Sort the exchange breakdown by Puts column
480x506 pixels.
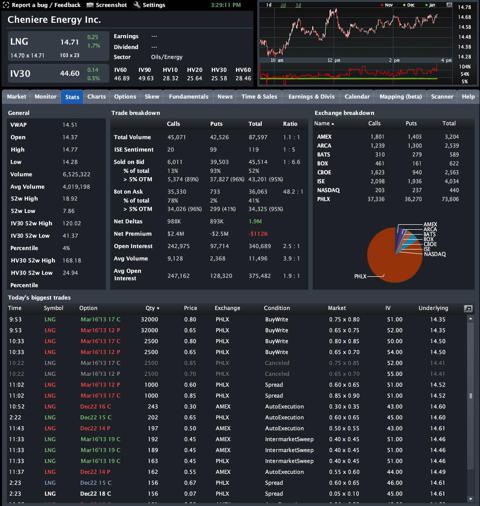point(411,124)
